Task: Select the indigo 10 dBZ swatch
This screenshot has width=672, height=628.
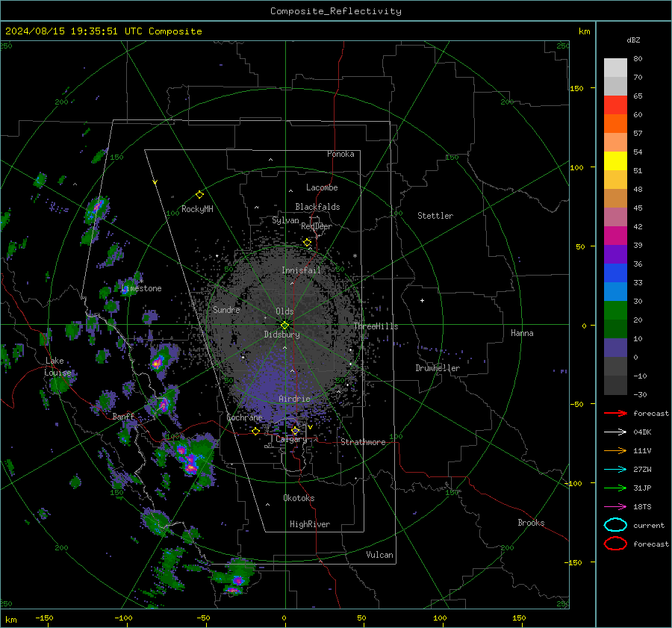Action: tap(615, 347)
